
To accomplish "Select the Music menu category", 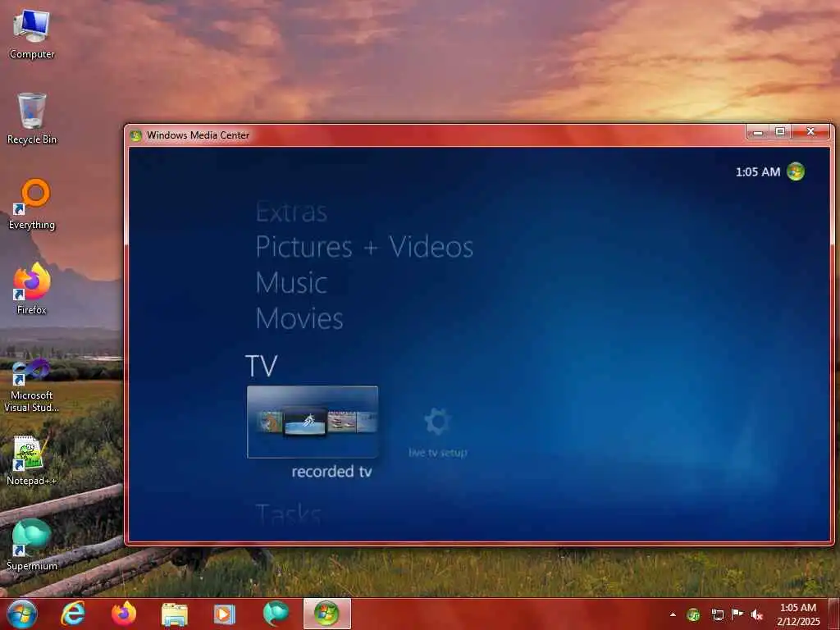I will point(291,283).
